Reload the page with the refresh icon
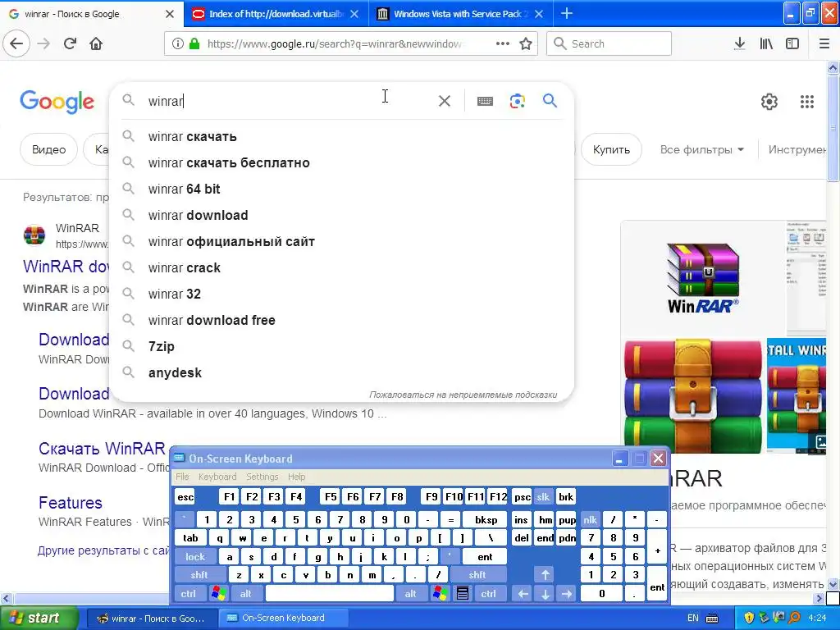Screen dimensions: 840x630 pos(70,44)
